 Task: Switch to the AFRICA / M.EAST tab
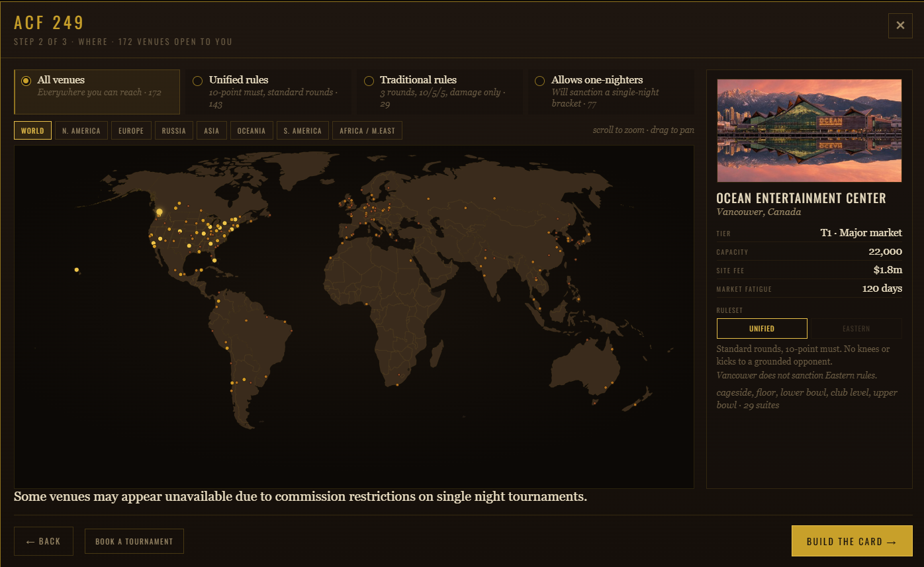[x=367, y=131]
